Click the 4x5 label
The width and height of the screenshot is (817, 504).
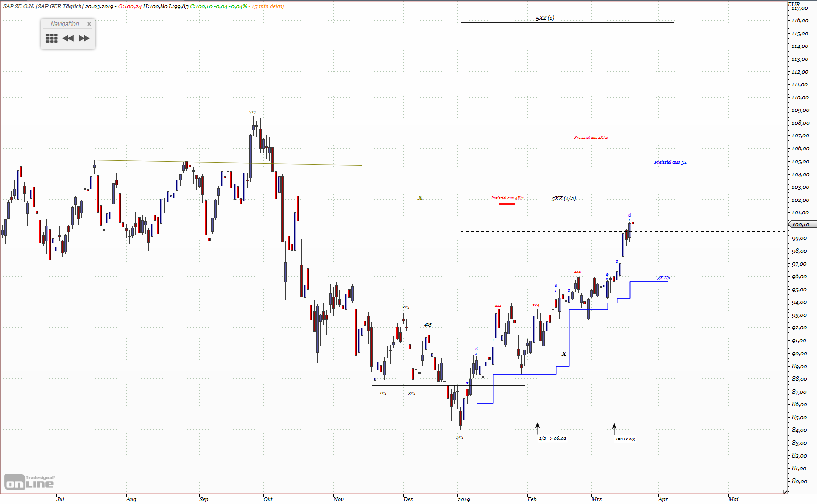(428, 325)
